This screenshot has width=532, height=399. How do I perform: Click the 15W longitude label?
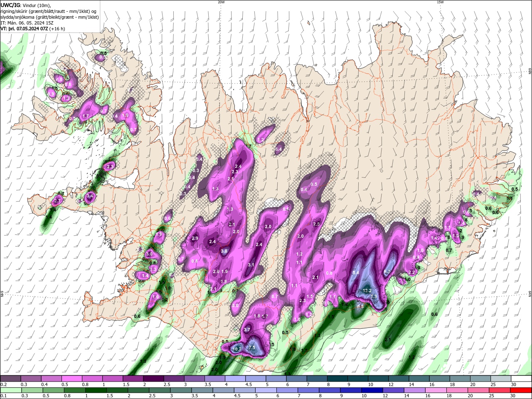440,2
